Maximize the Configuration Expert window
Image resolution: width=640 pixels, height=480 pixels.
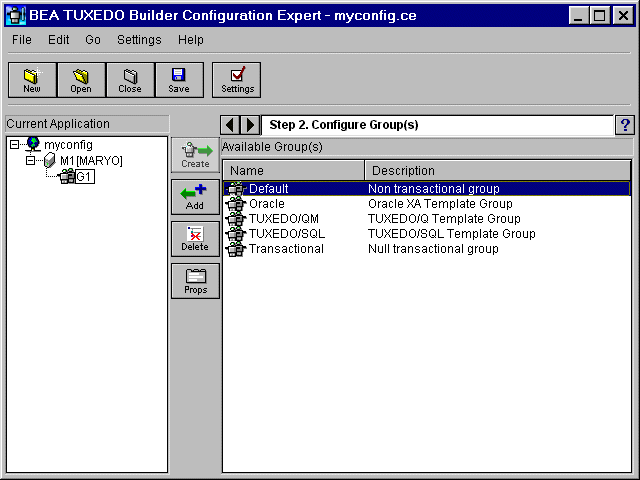[x=600, y=16]
